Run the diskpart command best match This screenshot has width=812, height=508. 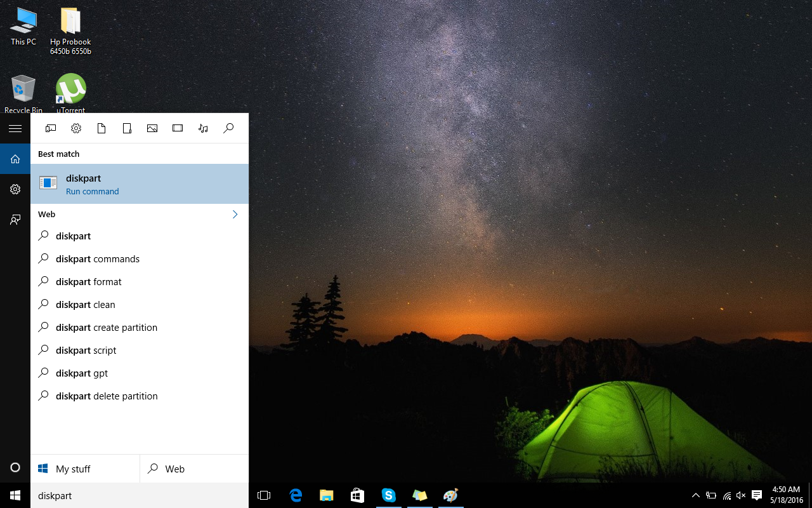tap(140, 184)
